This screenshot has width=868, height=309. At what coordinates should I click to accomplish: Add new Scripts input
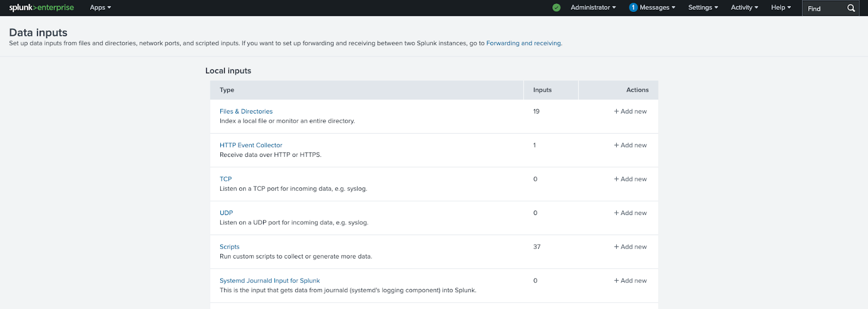pyautogui.click(x=630, y=247)
